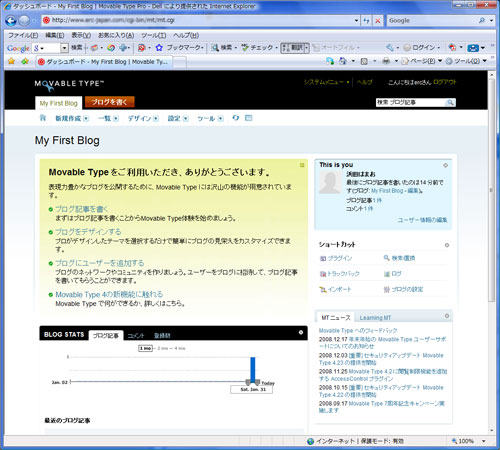Open the お気に入り(A) menu
This screenshot has width=500, height=450.
(116, 35)
